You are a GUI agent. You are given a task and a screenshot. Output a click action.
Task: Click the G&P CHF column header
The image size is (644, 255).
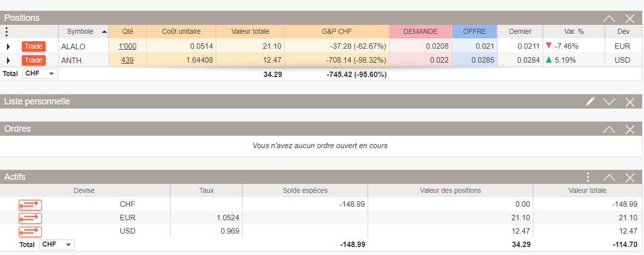click(x=336, y=31)
